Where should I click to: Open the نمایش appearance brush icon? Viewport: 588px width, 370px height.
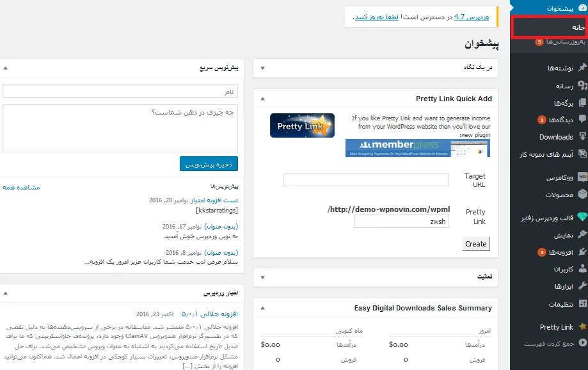582,234
